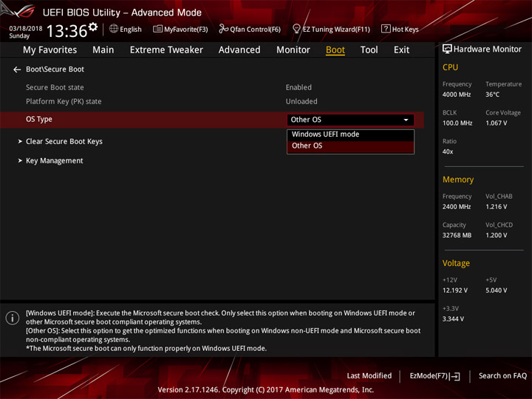Click the Version 2.17.1246 copyright line

pyautogui.click(x=266, y=389)
